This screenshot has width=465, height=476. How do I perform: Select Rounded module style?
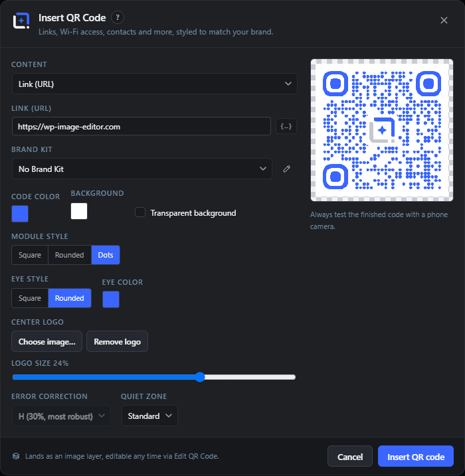tap(70, 255)
